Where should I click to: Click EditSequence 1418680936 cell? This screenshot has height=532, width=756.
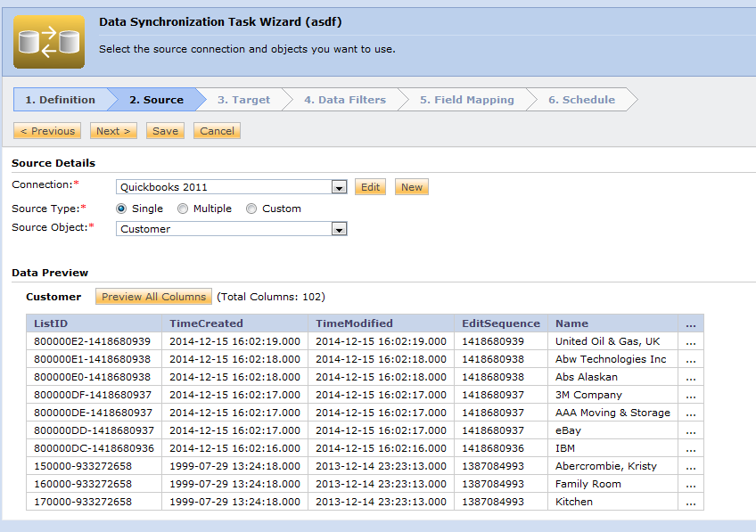tap(501, 448)
